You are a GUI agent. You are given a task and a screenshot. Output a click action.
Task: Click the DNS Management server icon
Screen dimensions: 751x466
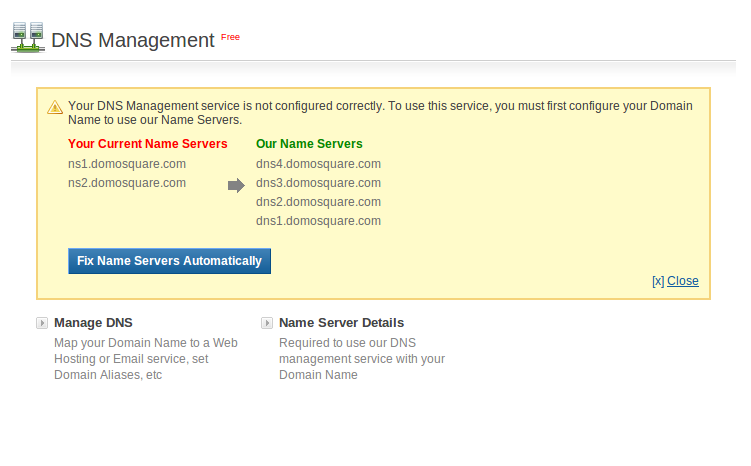(x=28, y=37)
